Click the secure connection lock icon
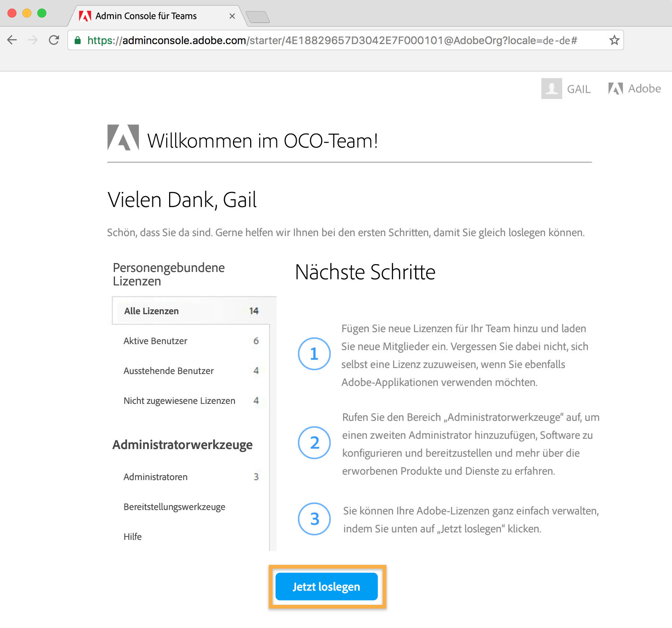This screenshot has height=628, width=672. click(77, 40)
